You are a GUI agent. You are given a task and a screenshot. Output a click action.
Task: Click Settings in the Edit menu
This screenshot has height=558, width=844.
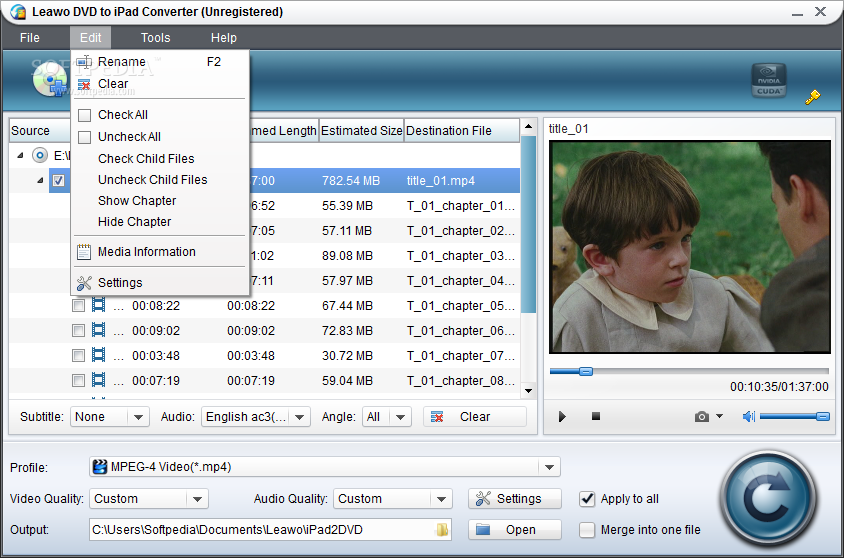(x=160, y=282)
